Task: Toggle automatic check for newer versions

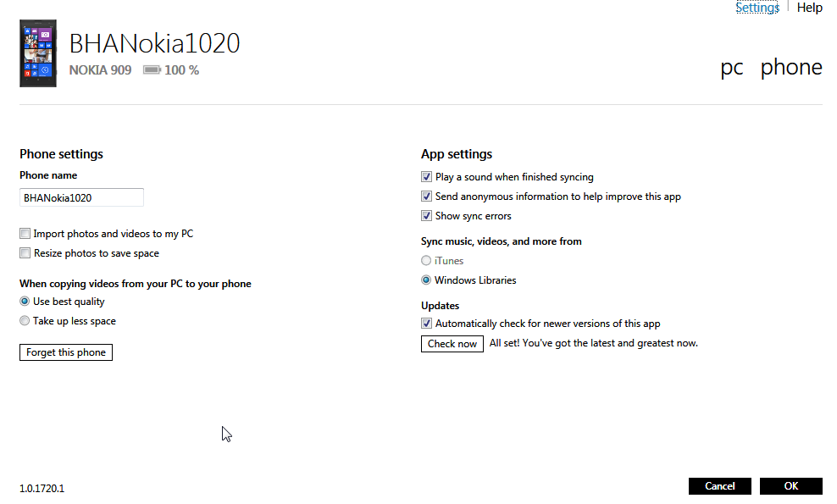Action: [427, 324]
